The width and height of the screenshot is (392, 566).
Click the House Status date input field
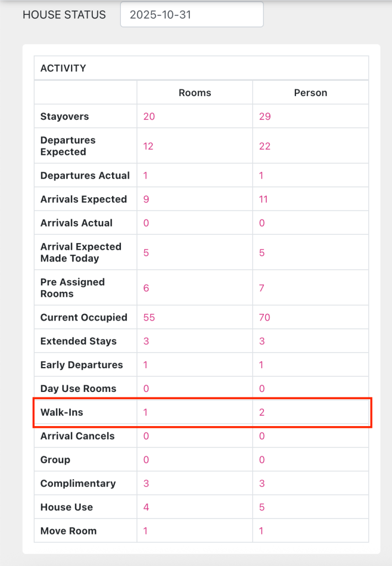(x=192, y=15)
